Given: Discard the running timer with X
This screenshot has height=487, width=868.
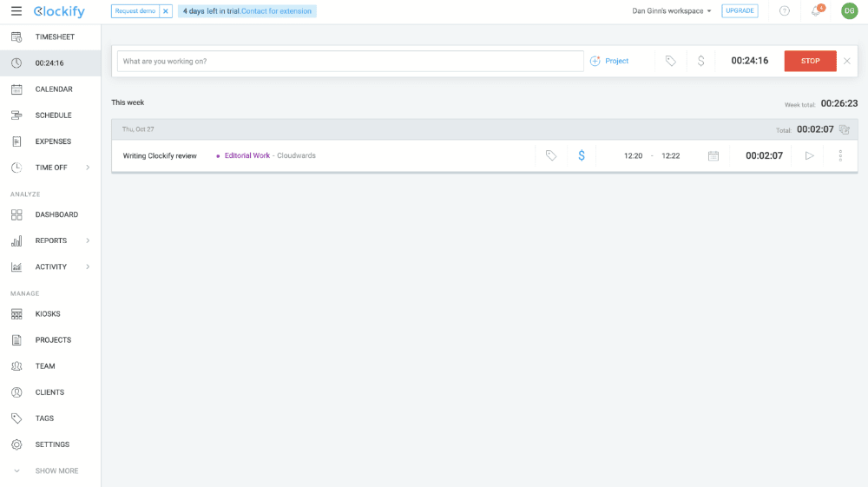Looking at the screenshot, I should coord(847,61).
